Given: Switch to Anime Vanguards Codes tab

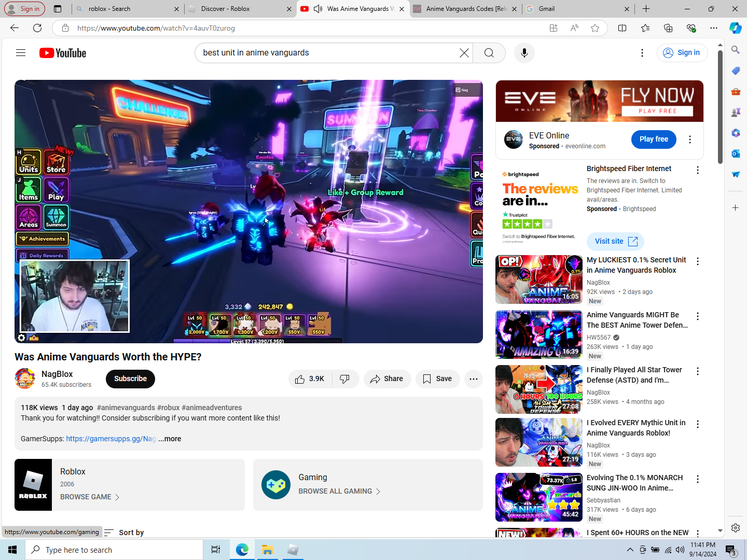Looking at the screenshot, I should [465, 9].
